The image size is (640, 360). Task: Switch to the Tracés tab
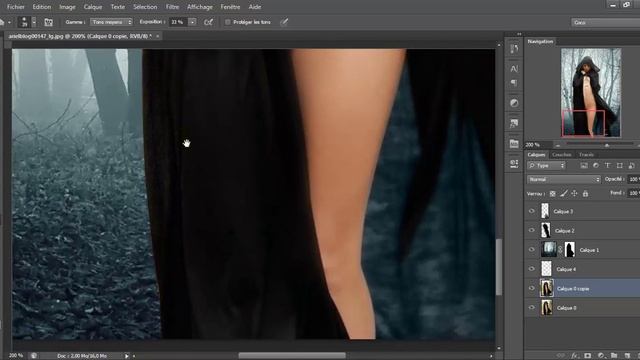[x=586, y=155]
